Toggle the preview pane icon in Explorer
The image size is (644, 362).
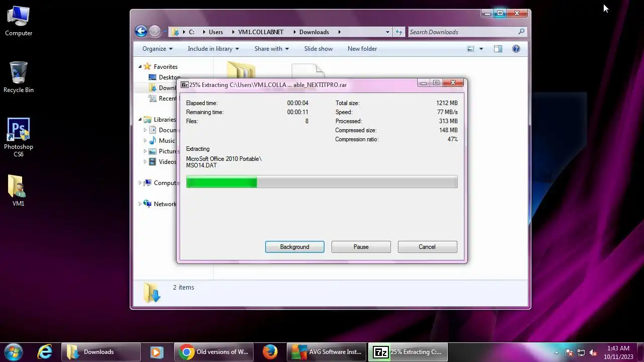point(498,49)
